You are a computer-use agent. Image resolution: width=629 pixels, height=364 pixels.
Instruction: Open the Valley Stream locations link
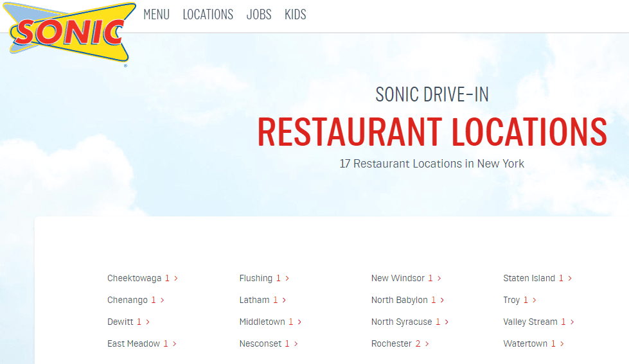pos(538,322)
